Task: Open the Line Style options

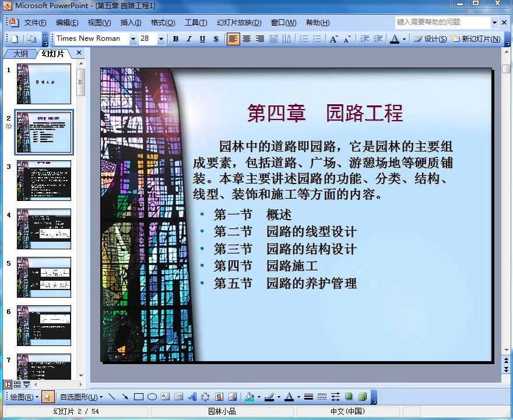Action: click(309, 397)
